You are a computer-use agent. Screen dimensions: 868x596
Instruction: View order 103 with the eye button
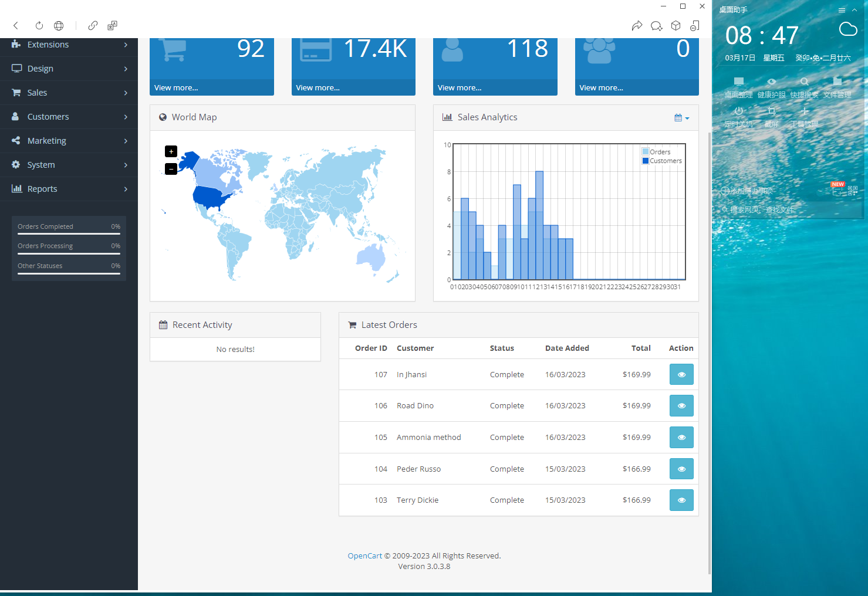pyautogui.click(x=681, y=500)
